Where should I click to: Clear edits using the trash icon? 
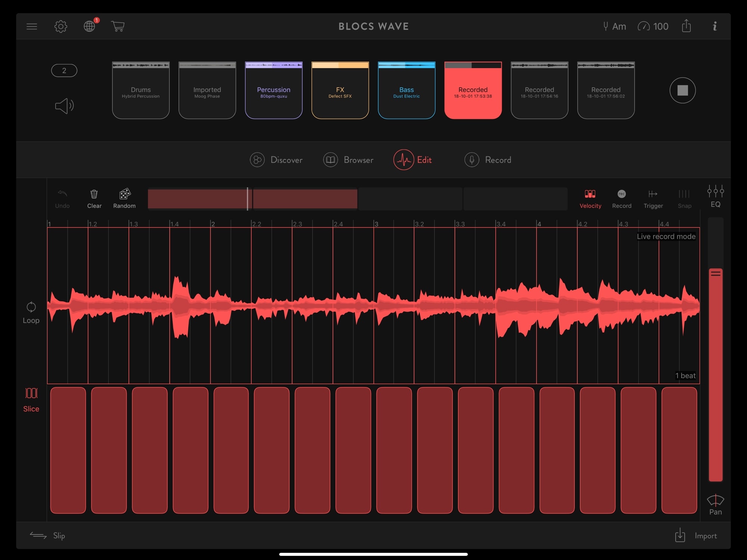pos(94,194)
